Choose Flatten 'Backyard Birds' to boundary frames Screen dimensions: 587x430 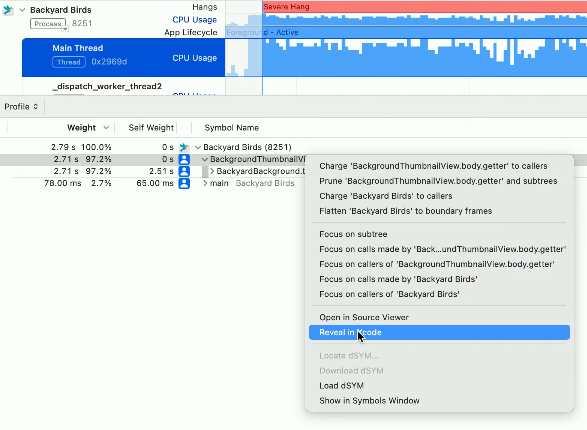tap(439, 211)
